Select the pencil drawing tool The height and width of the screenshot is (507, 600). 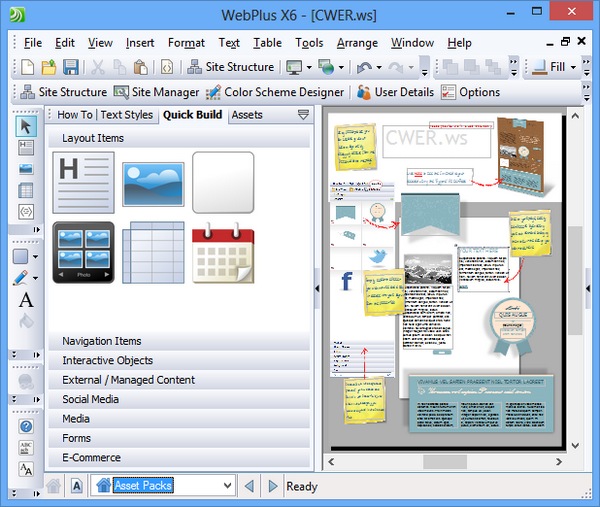[21, 278]
